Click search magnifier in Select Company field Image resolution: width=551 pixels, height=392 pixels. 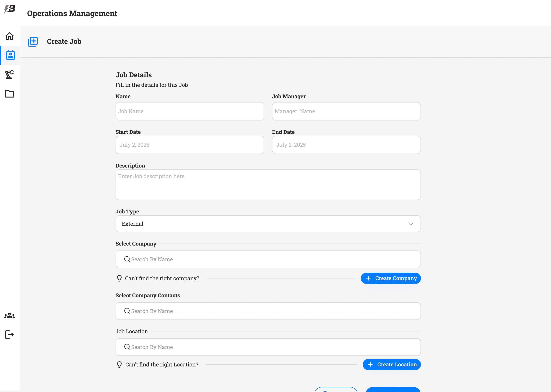click(x=127, y=259)
